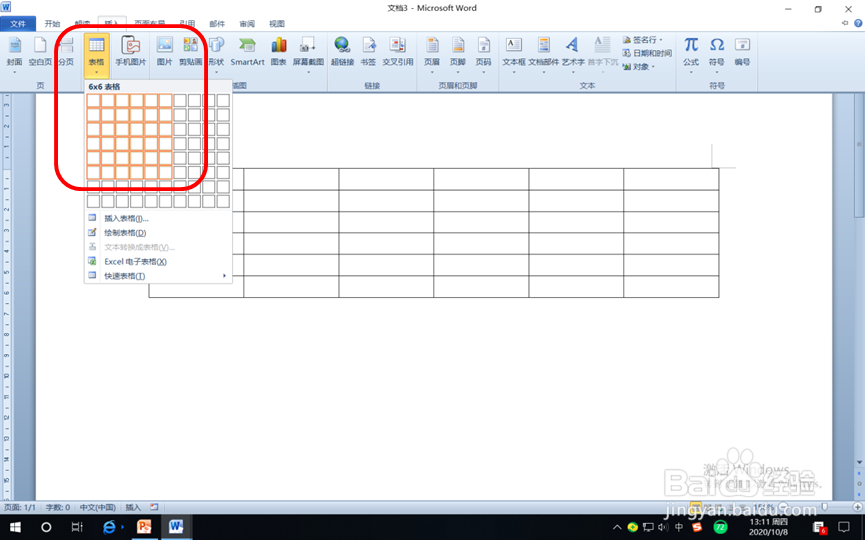Screen dimensions: 865x540
Task: Launch Edge browser from taskbar
Action: point(110,527)
